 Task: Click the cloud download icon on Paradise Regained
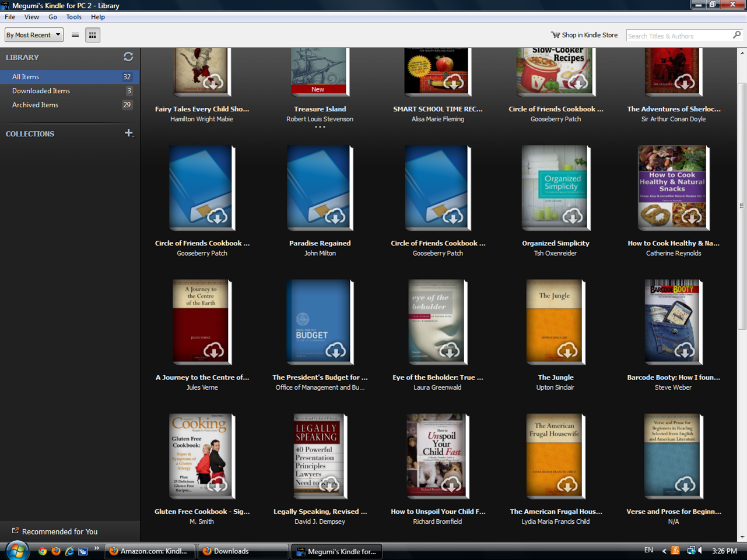coord(335,216)
